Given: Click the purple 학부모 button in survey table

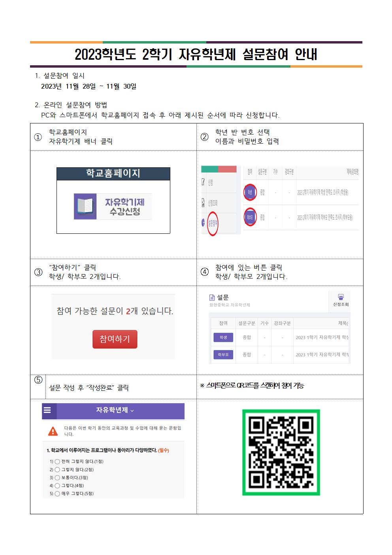Looking at the screenshot, I should point(223,354).
